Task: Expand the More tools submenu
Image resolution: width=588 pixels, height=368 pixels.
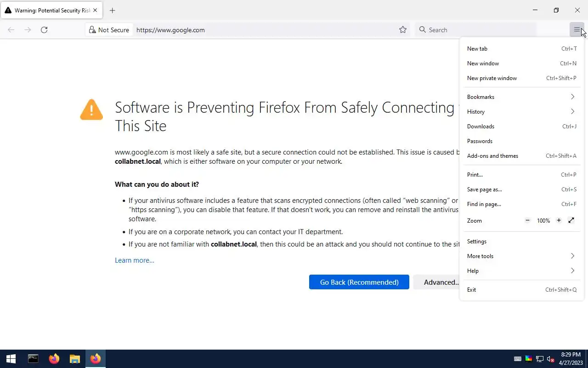Action: click(521, 256)
